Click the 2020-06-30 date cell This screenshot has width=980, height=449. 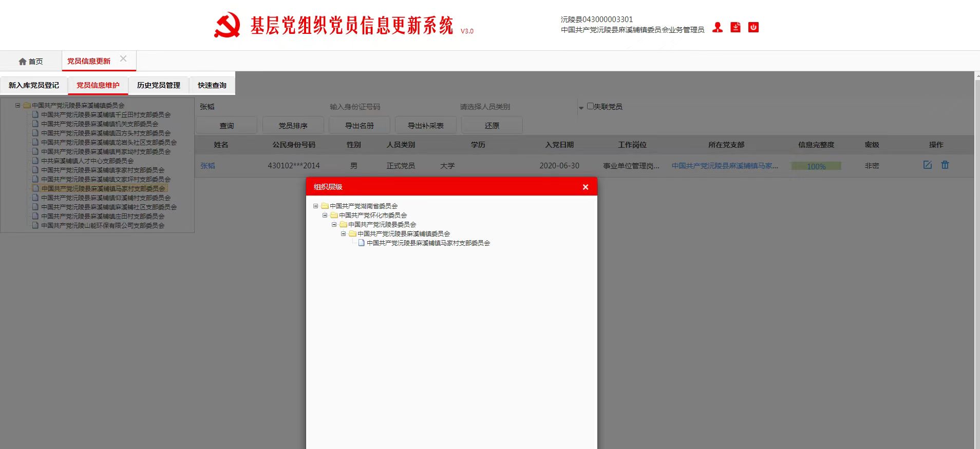click(x=559, y=166)
